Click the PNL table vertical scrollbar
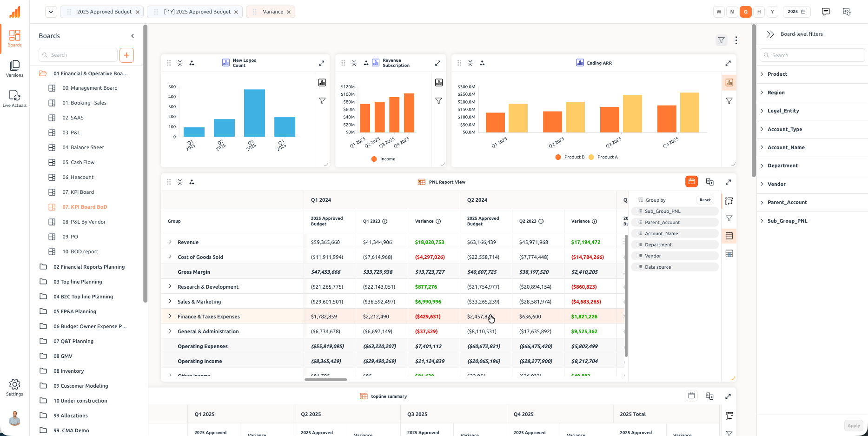This screenshot has width=868, height=436. pyautogui.click(x=626, y=296)
